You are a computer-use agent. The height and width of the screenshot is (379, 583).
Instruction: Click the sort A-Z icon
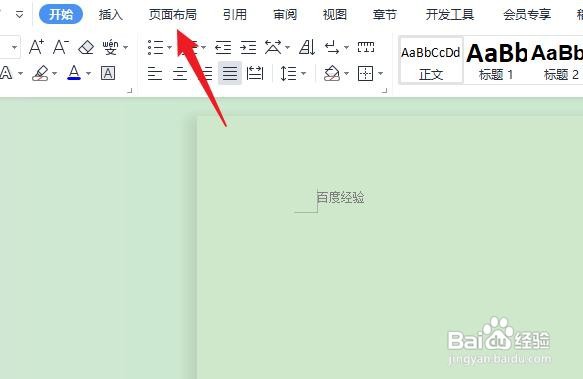pos(307,48)
